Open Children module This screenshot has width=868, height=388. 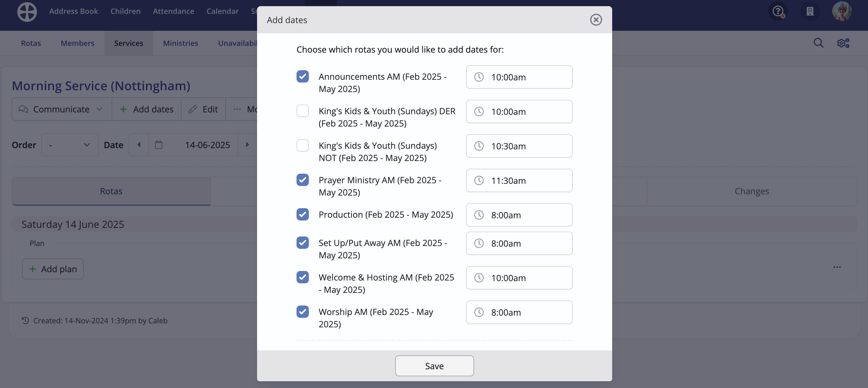[125, 11]
